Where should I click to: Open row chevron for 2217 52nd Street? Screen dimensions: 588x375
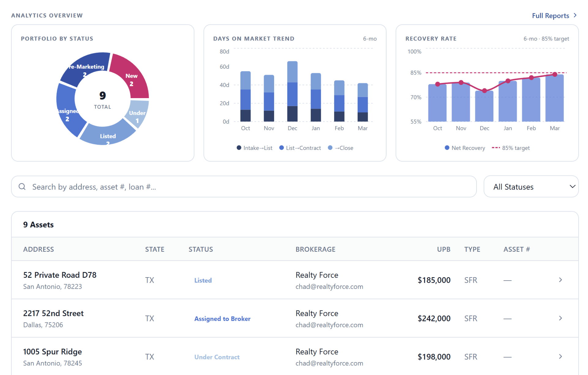(x=560, y=318)
